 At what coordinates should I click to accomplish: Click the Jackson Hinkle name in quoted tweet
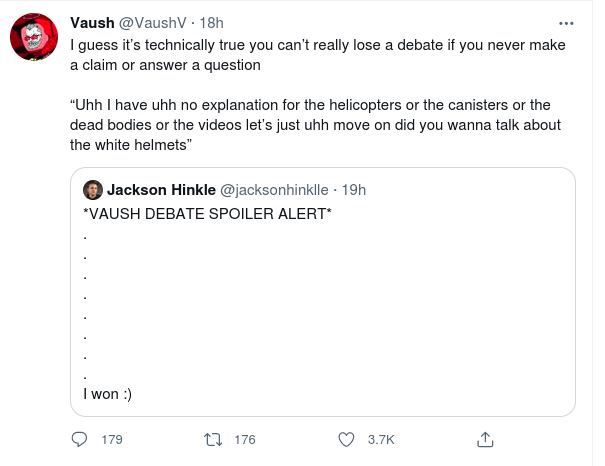pyautogui.click(x=159, y=190)
